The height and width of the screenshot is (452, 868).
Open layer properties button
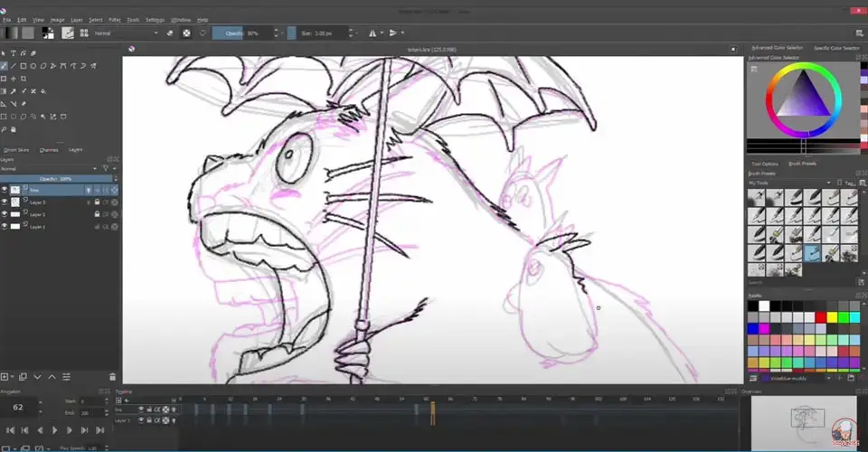pyautogui.click(x=66, y=377)
